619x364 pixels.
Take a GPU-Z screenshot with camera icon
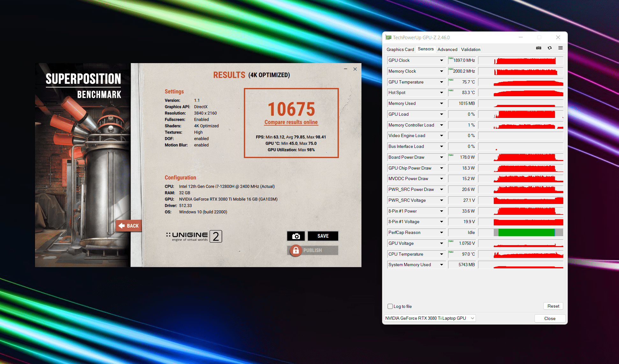point(539,48)
